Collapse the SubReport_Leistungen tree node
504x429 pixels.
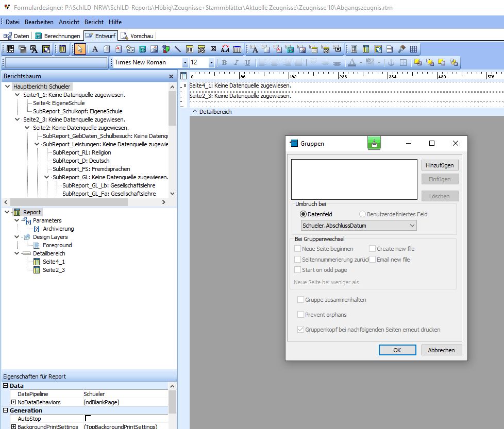tap(37, 144)
